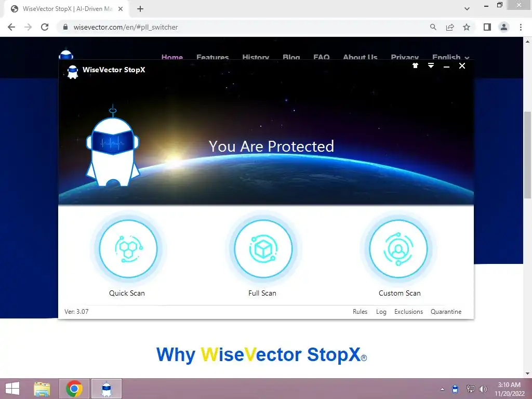Click the WiseVector StopX logo in title bar
This screenshot has width=532, height=399.
[73, 72]
